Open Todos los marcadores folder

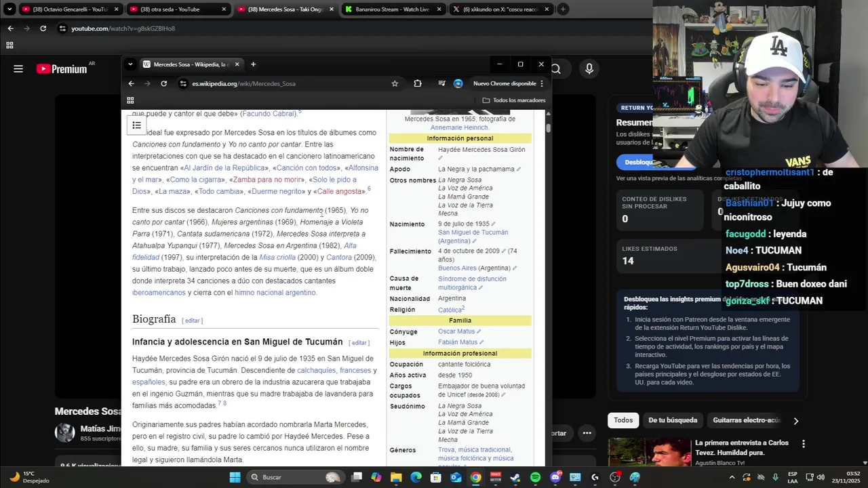pyautogui.click(x=513, y=100)
